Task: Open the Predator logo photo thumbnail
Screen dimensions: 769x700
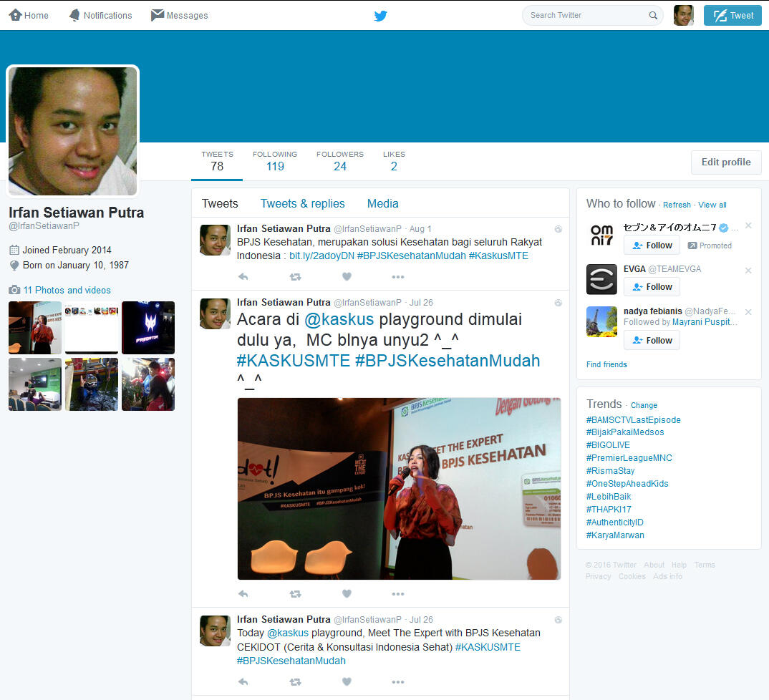Action: [x=148, y=328]
